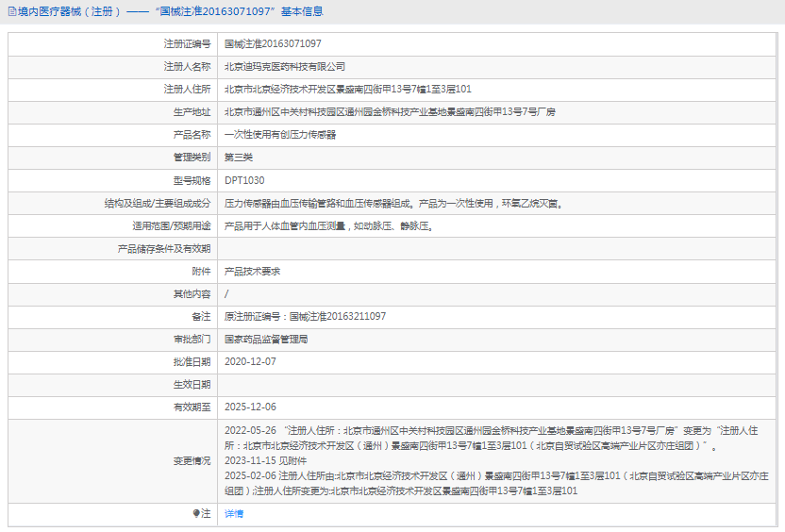Click the 适用范围/预期用途 label
The height and width of the screenshot is (532, 785).
tap(172, 226)
